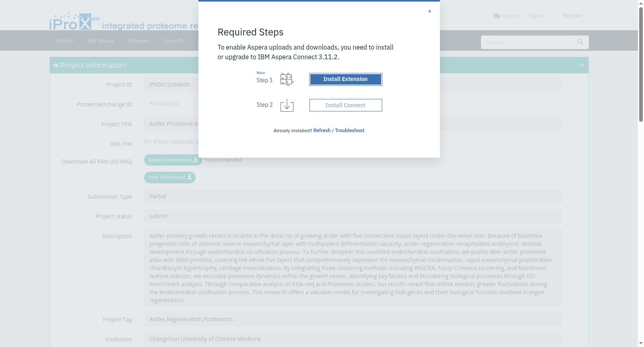Image resolution: width=644 pixels, height=347 pixels.
Task: Click the US flag language icon
Action: pos(497,16)
